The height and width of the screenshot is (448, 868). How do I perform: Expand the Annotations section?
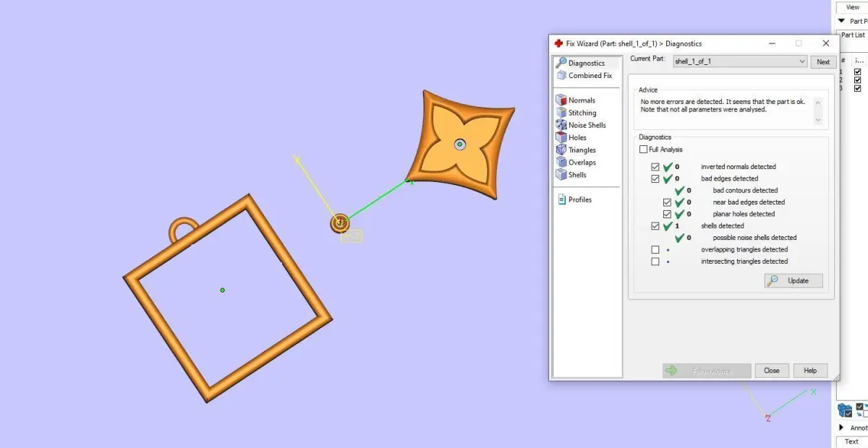(841, 428)
